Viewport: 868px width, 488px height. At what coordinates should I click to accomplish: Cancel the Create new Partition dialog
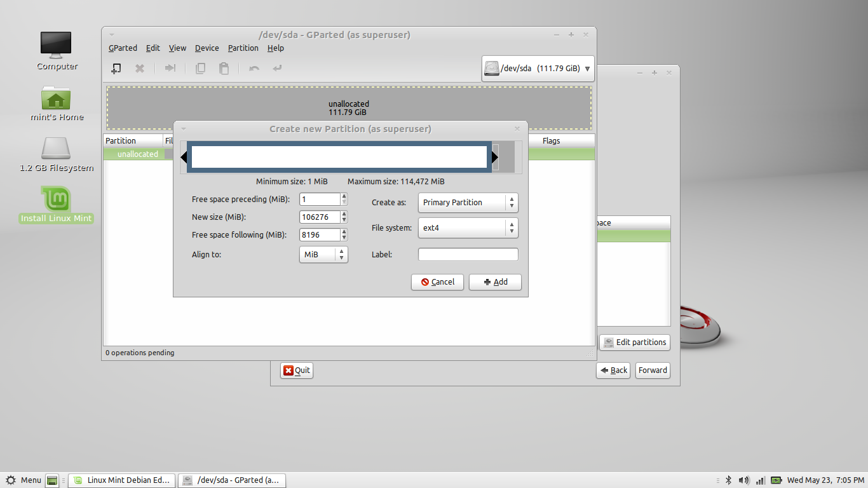437,282
